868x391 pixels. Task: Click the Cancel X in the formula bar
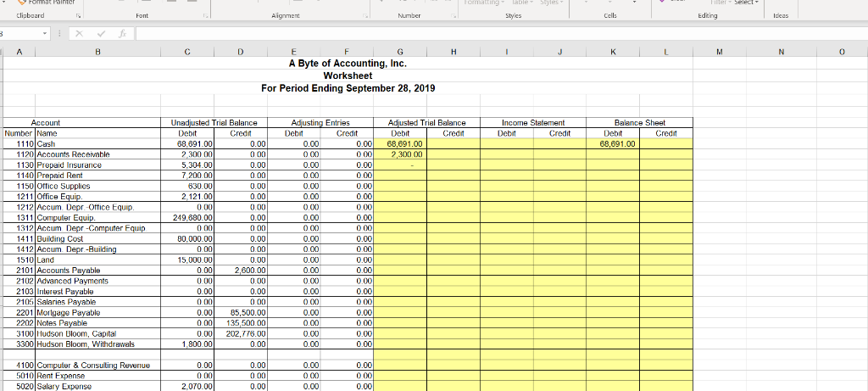click(80, 34)
